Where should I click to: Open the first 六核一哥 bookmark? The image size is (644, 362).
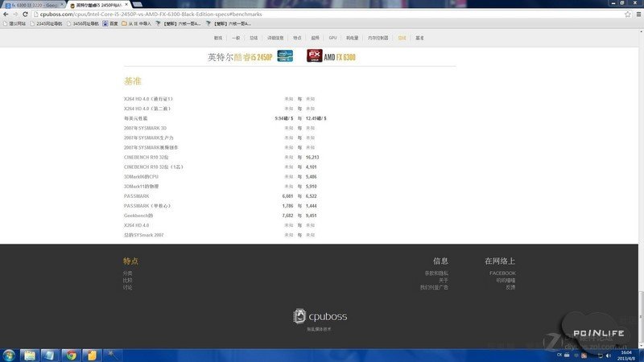pyautogui.click(x=178, y=24)
